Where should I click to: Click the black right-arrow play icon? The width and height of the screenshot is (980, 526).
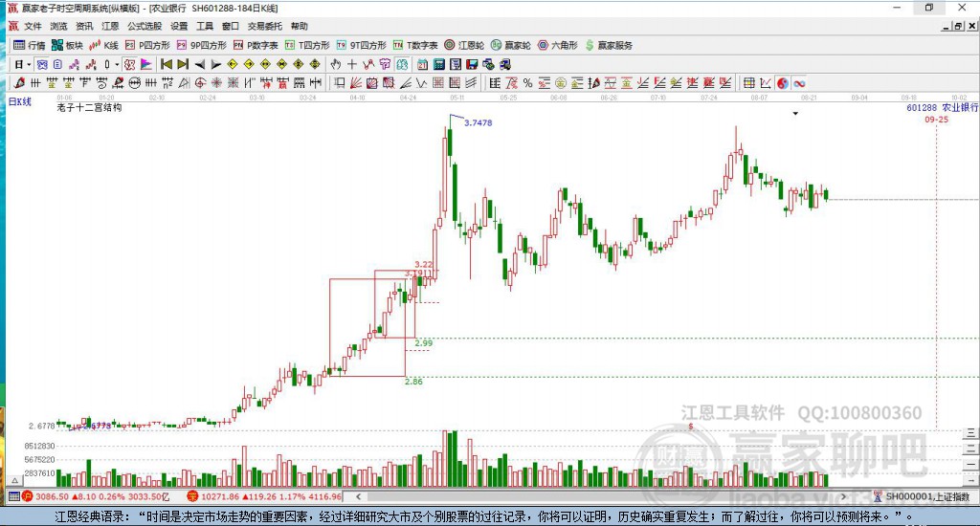point(215,64)
